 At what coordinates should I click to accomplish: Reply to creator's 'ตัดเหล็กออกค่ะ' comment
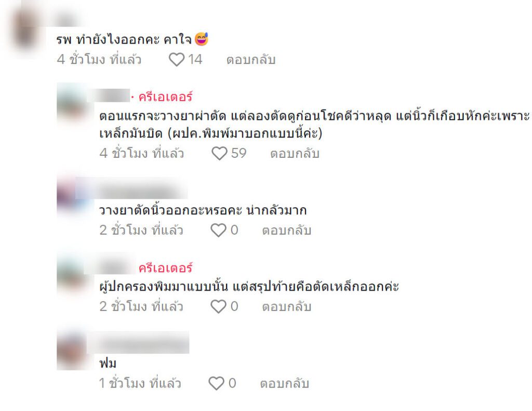click(287, 307)
